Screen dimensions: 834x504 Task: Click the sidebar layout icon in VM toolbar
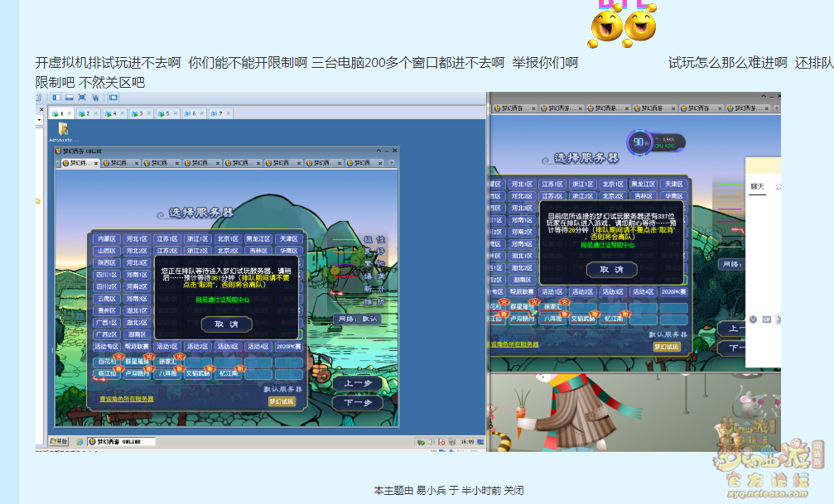tap(56, 98)
